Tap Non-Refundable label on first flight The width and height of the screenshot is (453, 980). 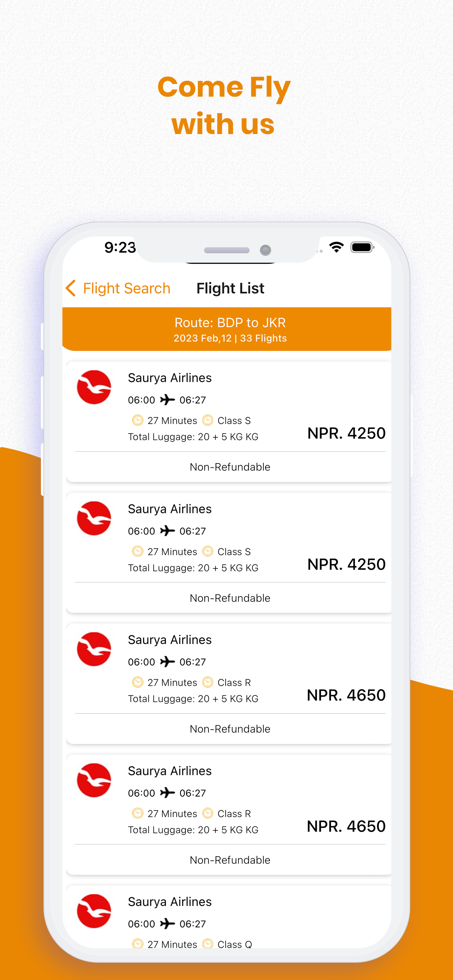click(230, 467)
